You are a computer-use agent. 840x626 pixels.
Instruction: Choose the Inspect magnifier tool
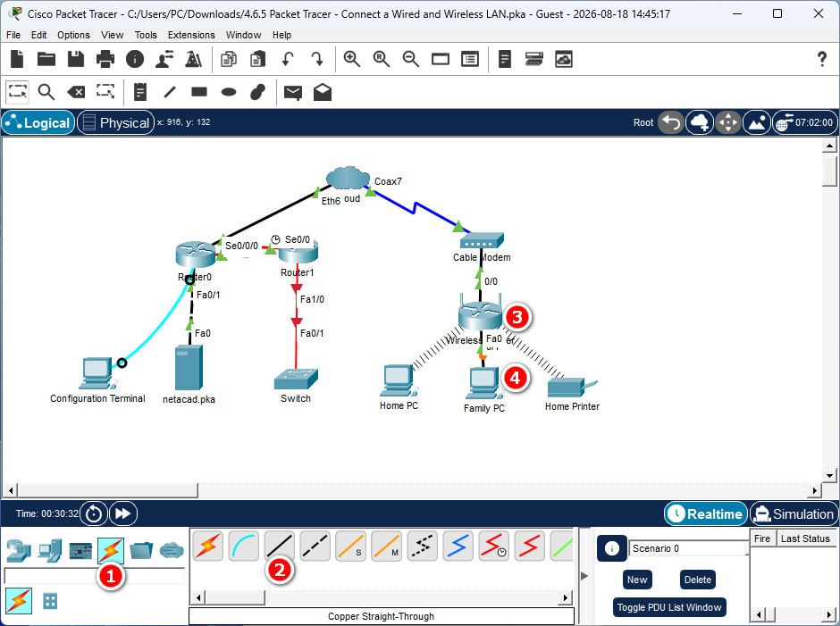46,92
